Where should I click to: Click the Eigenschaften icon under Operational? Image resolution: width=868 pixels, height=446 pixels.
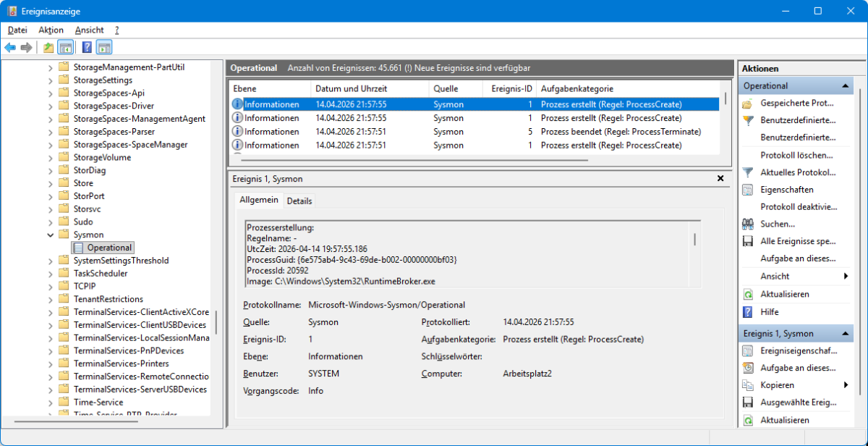click(x=748, y=190)
